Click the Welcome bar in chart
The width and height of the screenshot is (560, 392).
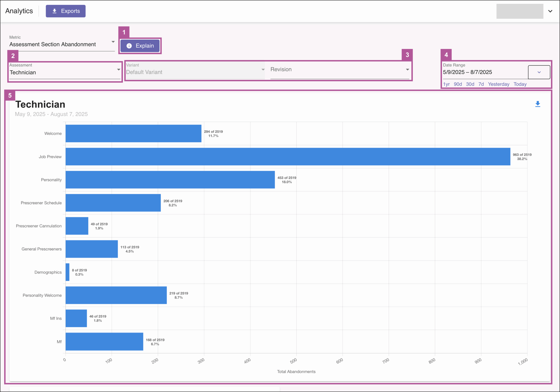(x=133, y=133)
